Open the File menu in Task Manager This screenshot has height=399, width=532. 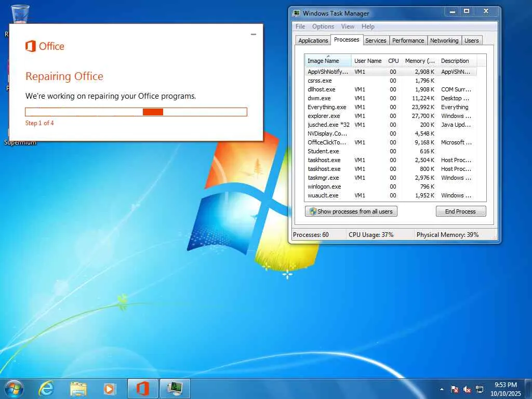coord(300,26)
